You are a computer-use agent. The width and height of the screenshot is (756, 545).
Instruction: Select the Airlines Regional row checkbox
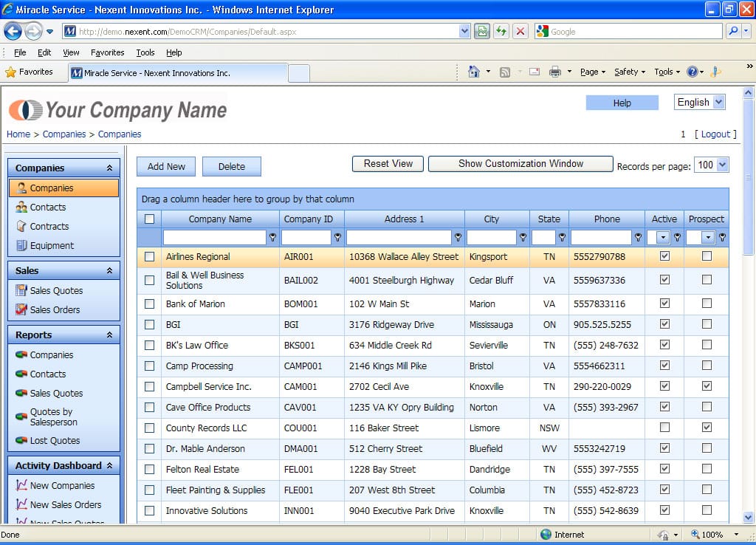pos(149,256)
